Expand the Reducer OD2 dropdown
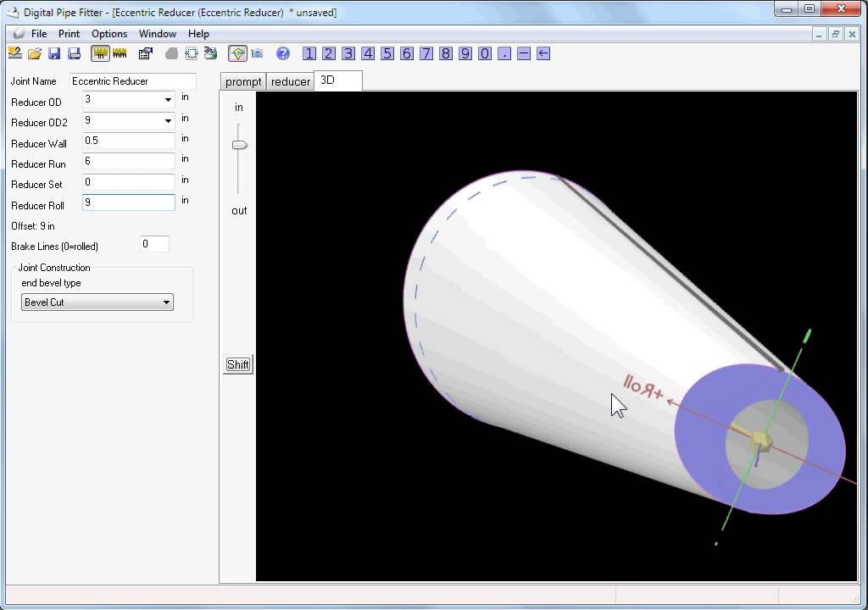 click(168, 120)
